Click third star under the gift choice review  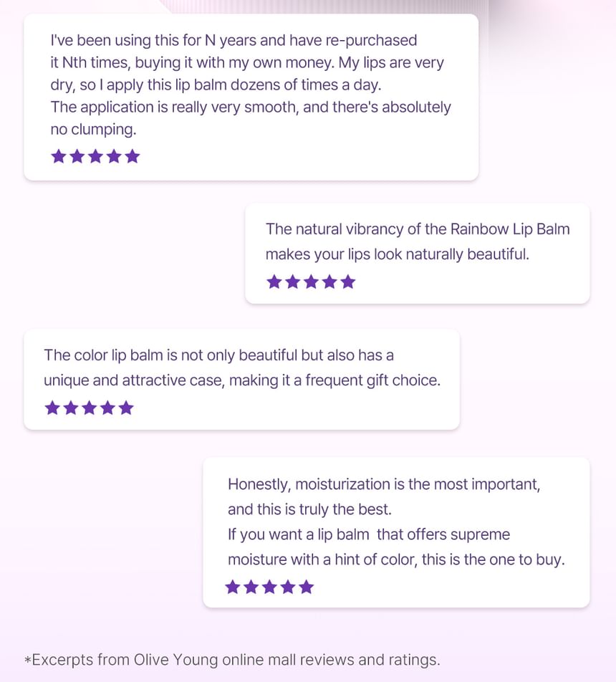point(89,408)
